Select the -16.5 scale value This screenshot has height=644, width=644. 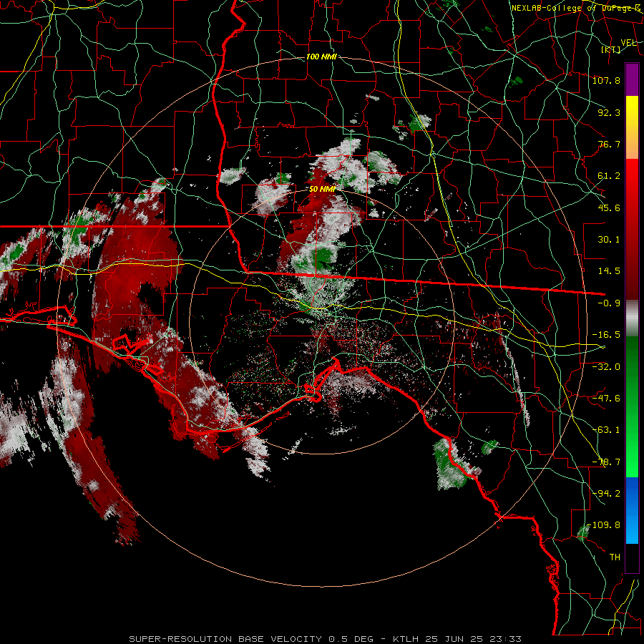click(x=606, y=335)
